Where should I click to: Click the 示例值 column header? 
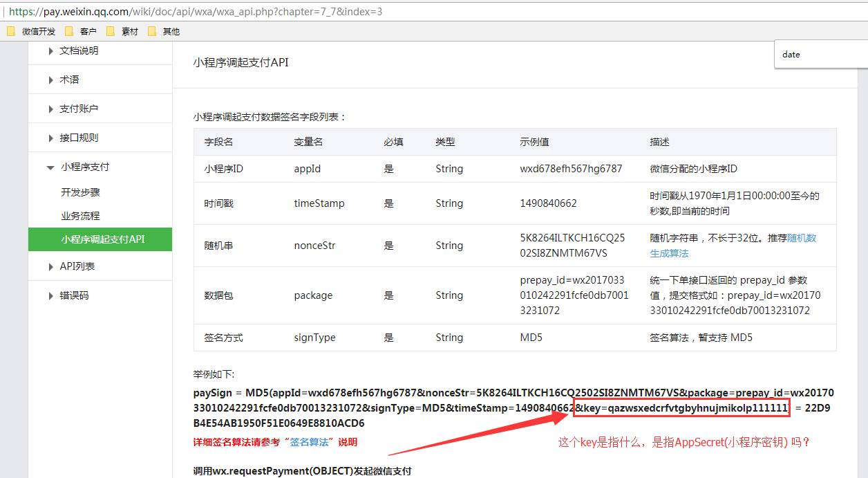pyautogui.click(x=534, y=142)
